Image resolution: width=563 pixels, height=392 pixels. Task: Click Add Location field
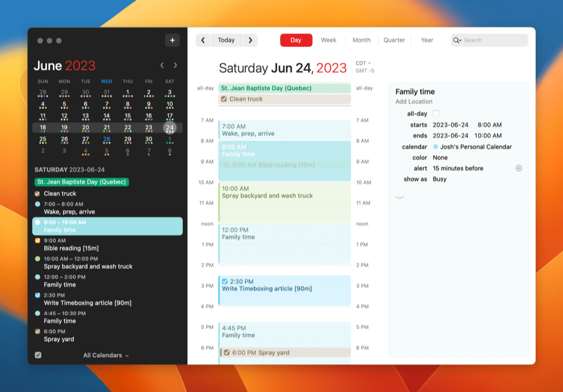tap(414, 101)
